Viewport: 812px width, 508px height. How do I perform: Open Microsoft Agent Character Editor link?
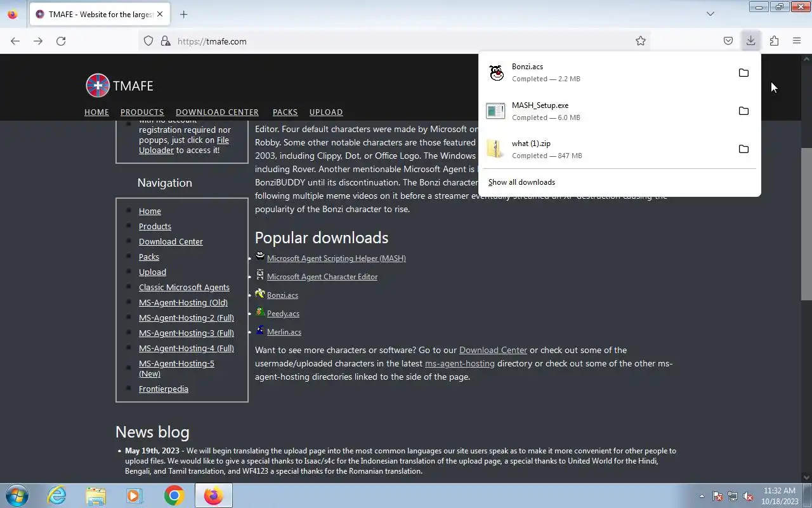(x=322, y=277)
